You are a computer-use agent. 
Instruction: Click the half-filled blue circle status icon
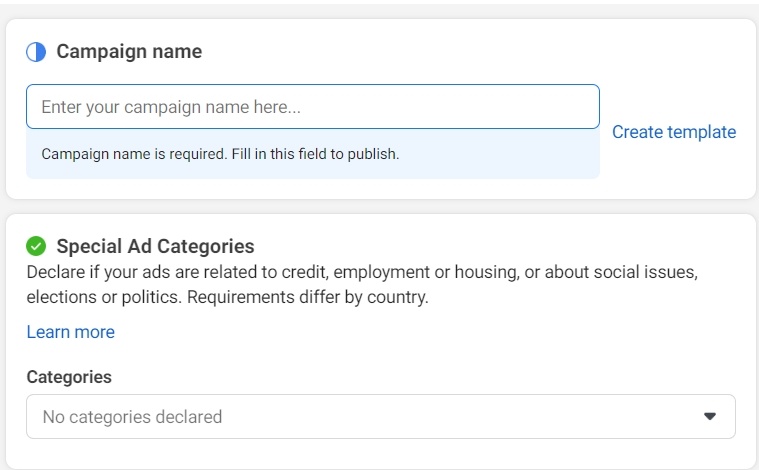tap(36, 52)
